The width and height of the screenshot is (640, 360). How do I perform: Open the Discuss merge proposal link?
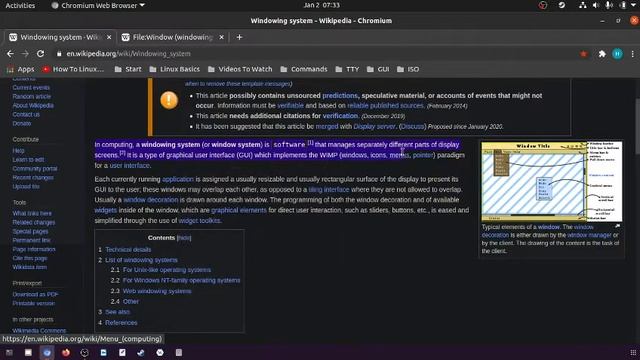[412, 127]
